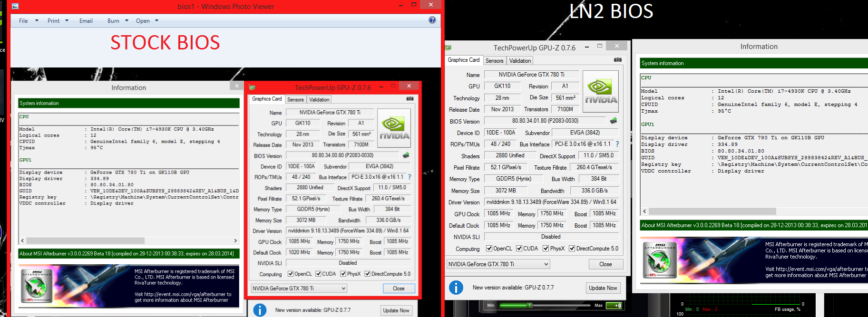Viewport: 868px width, 317px height.
Task: Switch to the Sensors tab in right GPU-Z window
Action: (494, 61)
